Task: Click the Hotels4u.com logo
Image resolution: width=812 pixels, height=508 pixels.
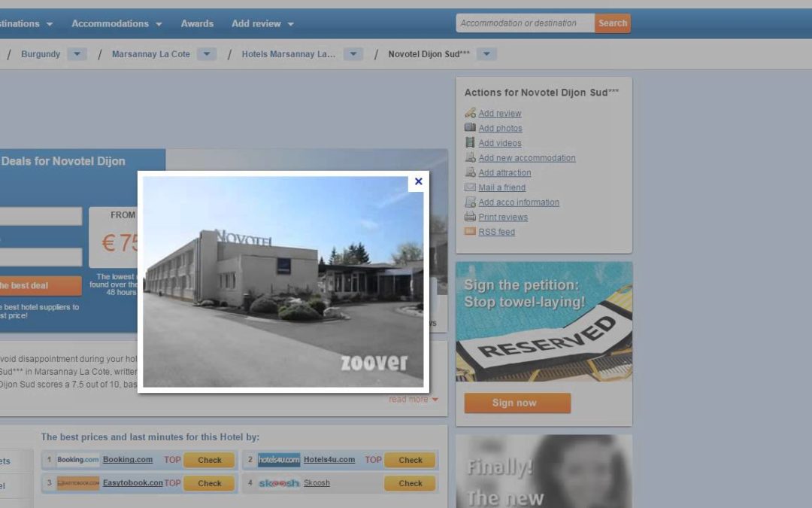Action: [279, 460]
